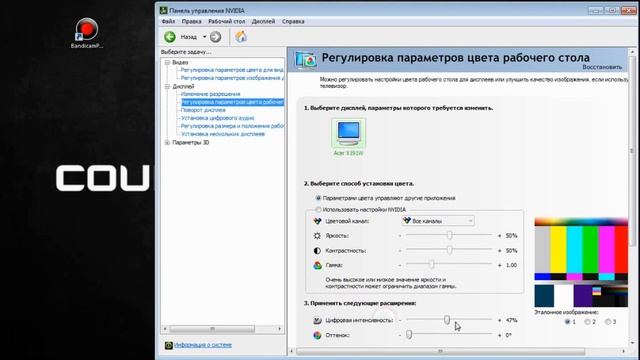Viewport: 640px width, 360px height.
Task: Open the Справка menu
Action: pos(293,21)
